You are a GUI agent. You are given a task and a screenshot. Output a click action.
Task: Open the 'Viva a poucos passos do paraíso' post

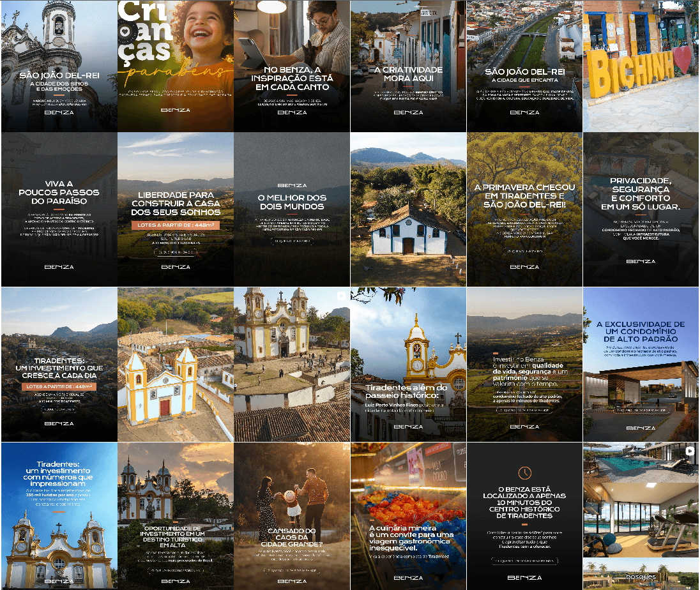59,209
